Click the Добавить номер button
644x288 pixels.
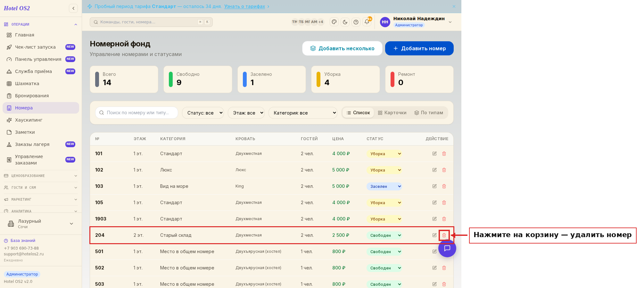click(419, 48)
